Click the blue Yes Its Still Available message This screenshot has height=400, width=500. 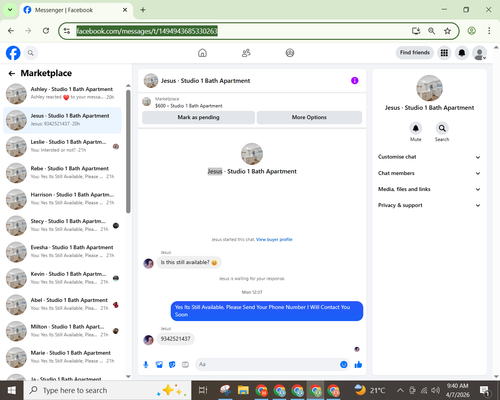click(x=267, y=311)
